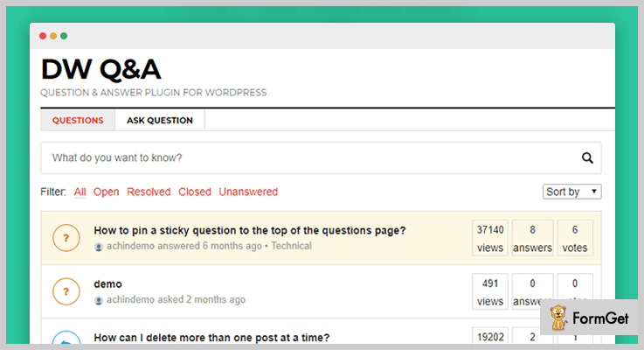Image resolution: width=644 pixels, height=350 pixels.
Task: Open the Sort by dropdown
Action: pyautogui.click(x=571, y=192)
